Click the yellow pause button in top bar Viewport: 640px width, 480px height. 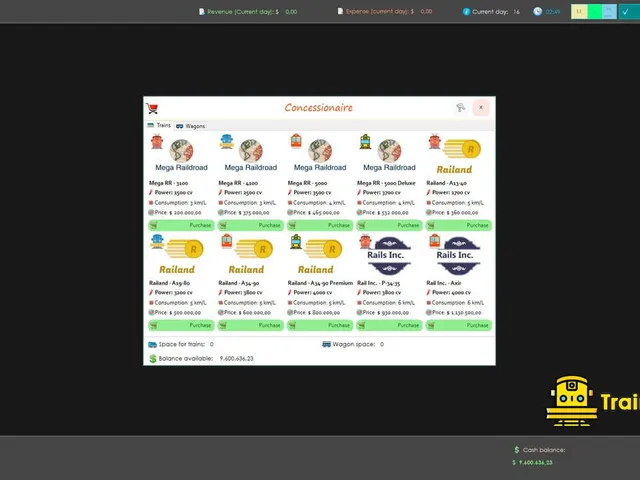(579, 11)
